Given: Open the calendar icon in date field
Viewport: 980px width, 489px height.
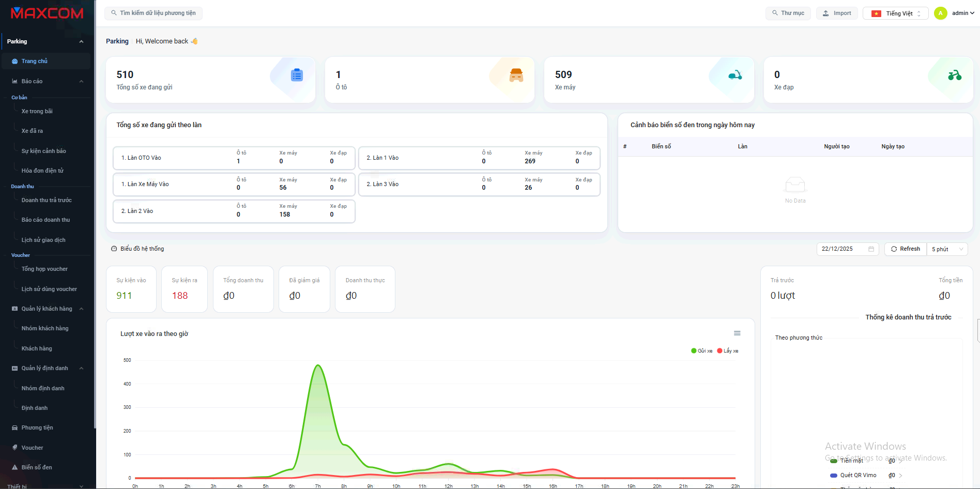Looking at the screenshot, I should tap(871, 249).
